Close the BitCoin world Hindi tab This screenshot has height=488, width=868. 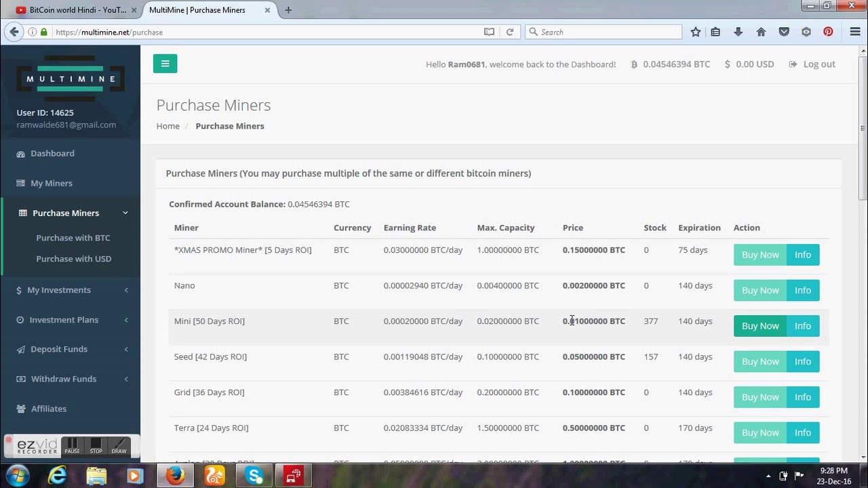click(134, 10)
